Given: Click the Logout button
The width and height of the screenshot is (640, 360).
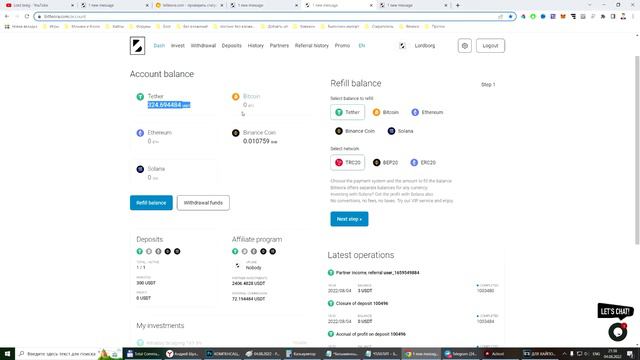Looking at the screenshot, I should click(490, 46).
